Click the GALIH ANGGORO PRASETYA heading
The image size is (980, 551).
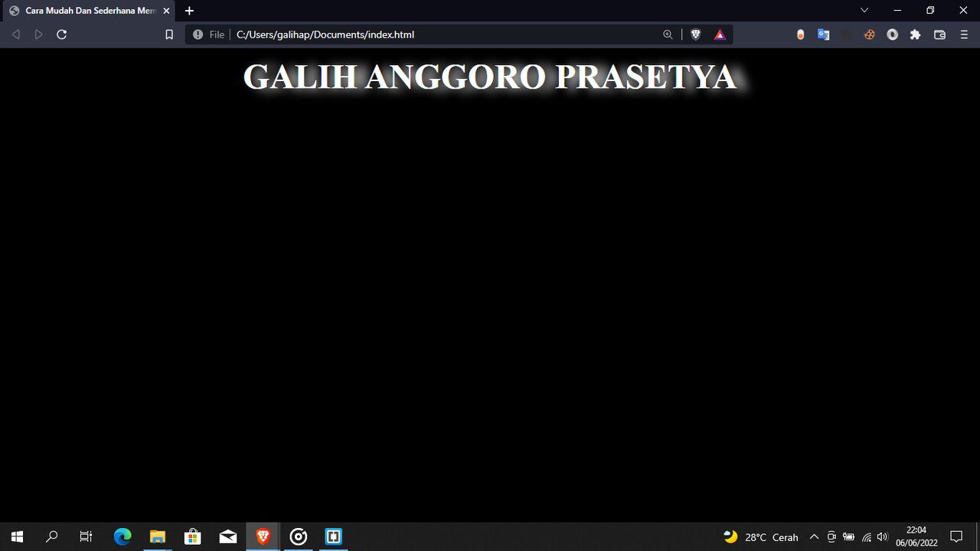click(x=490, y=77)
